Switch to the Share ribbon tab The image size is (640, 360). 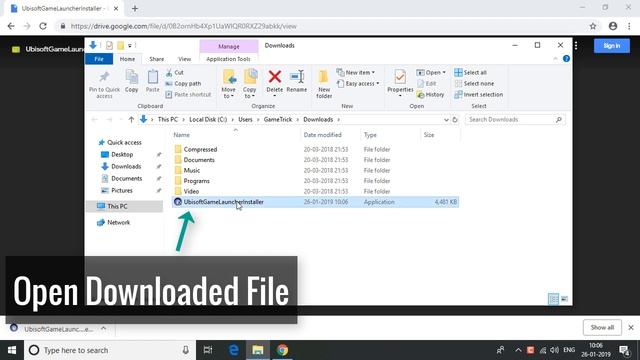(x=156, y=59)
